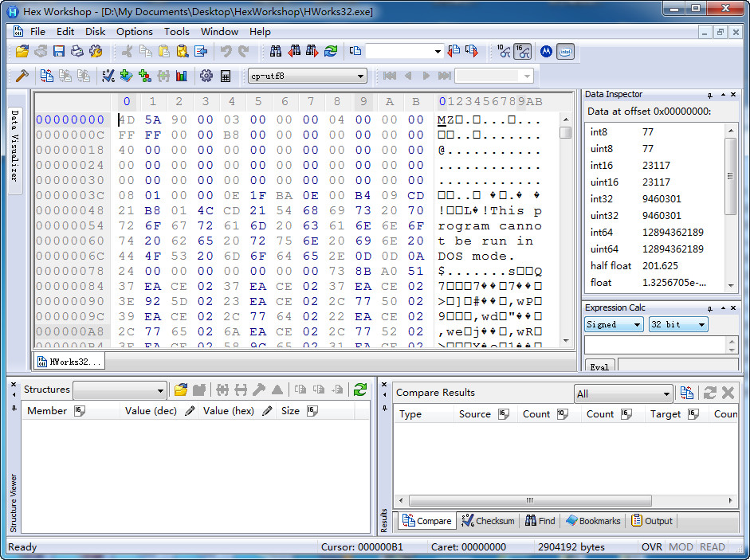Open the cp-utf8 encoding dropdown
This screenshot has height=560, width=750.
pos(361,76)
